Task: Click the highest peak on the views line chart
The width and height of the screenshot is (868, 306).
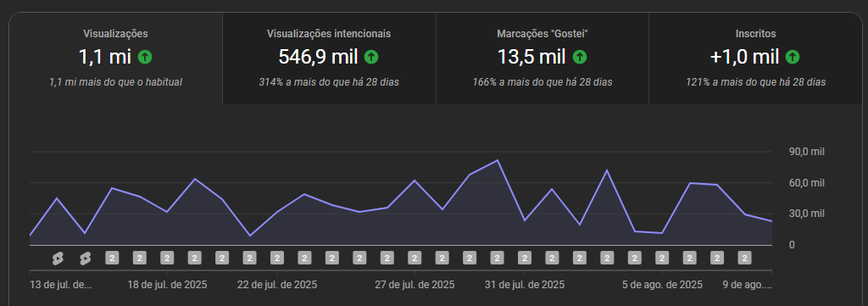Action: click(498, 160)
